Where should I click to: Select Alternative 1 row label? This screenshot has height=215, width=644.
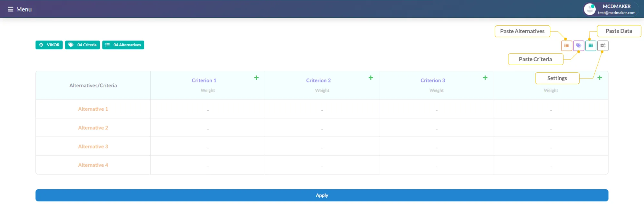pos(93,109)
